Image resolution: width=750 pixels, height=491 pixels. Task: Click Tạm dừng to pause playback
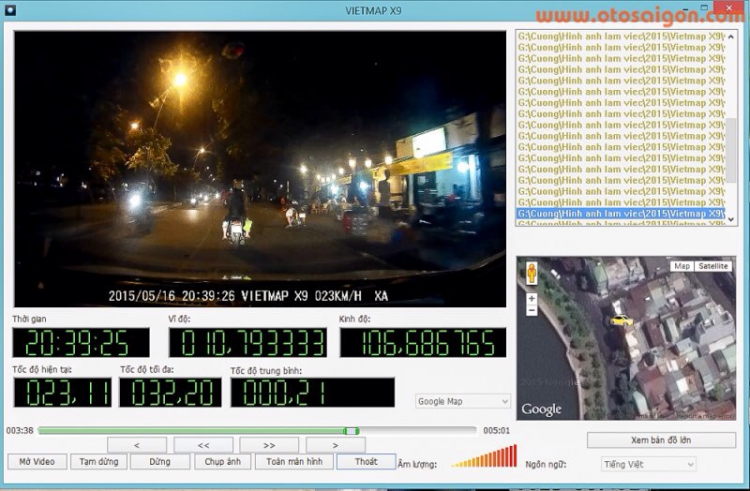point(99,462)
